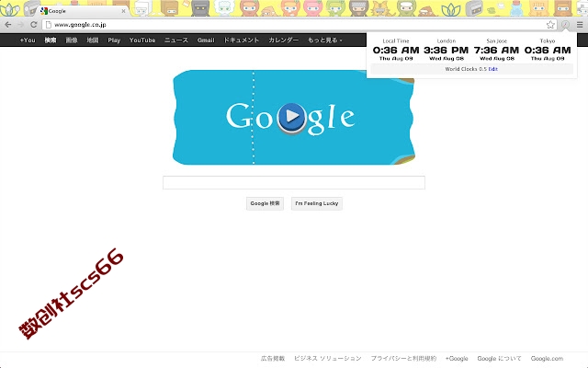Viewport: 588px width, 368px height.
Task: Reload the page with the refresh icon
Action: [34, 25]
